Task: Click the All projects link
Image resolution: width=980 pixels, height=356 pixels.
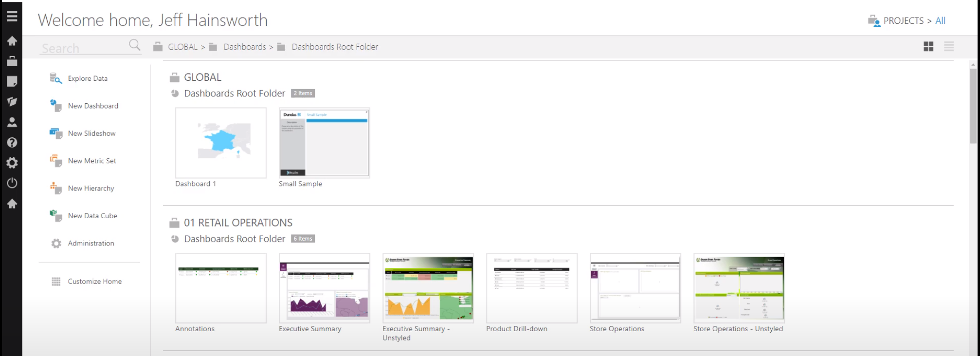Action: pos(940,20)
